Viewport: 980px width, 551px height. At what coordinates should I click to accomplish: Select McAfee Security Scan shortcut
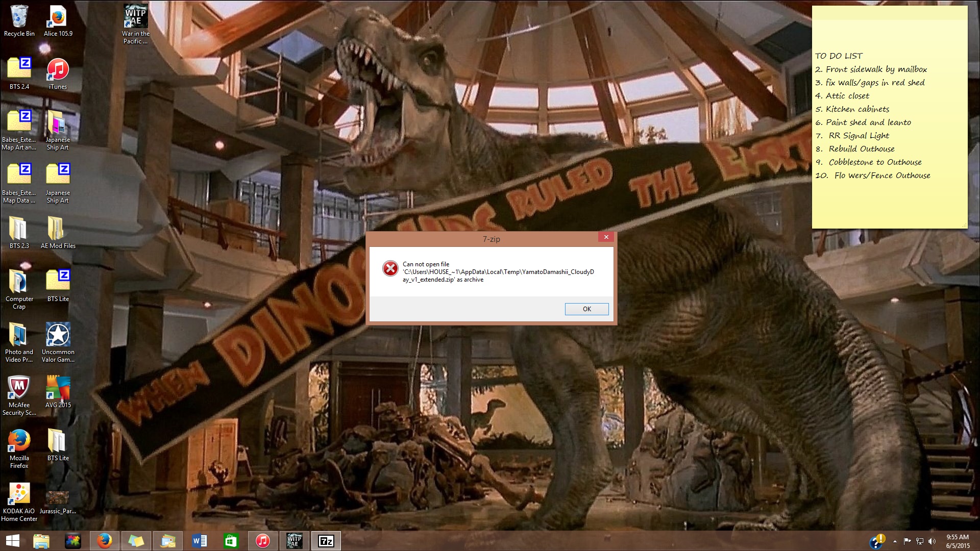(19, 396)
